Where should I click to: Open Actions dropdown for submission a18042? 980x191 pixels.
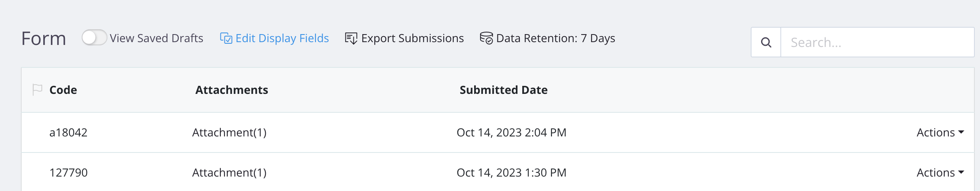coord(940,132)
